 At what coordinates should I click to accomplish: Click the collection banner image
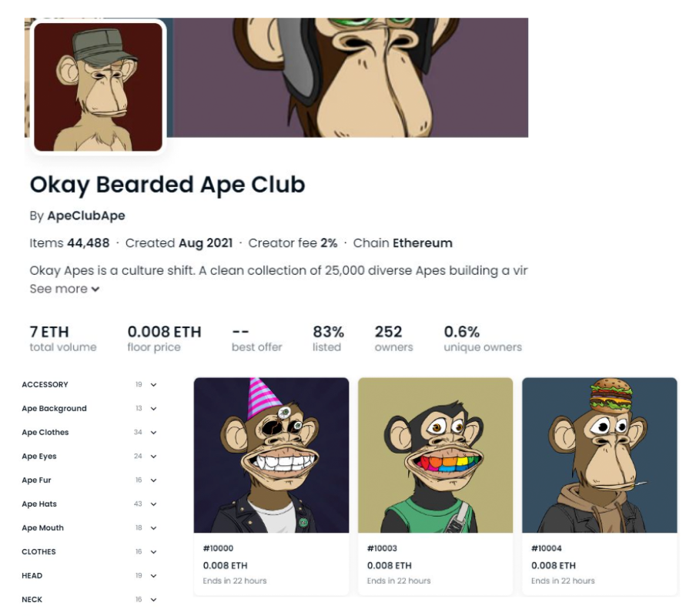pos(350,77)
